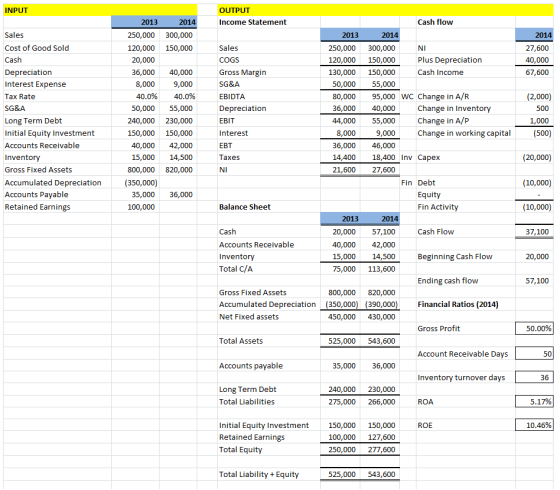Select the Balance Sheet heading cell
Screen dimensions: 560x490
coord(245,207)
